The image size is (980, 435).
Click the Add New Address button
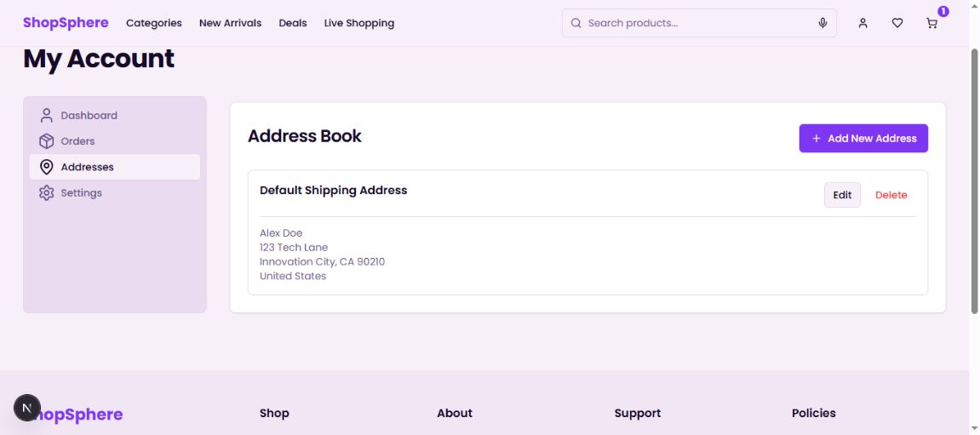click(x=863, y=138)
